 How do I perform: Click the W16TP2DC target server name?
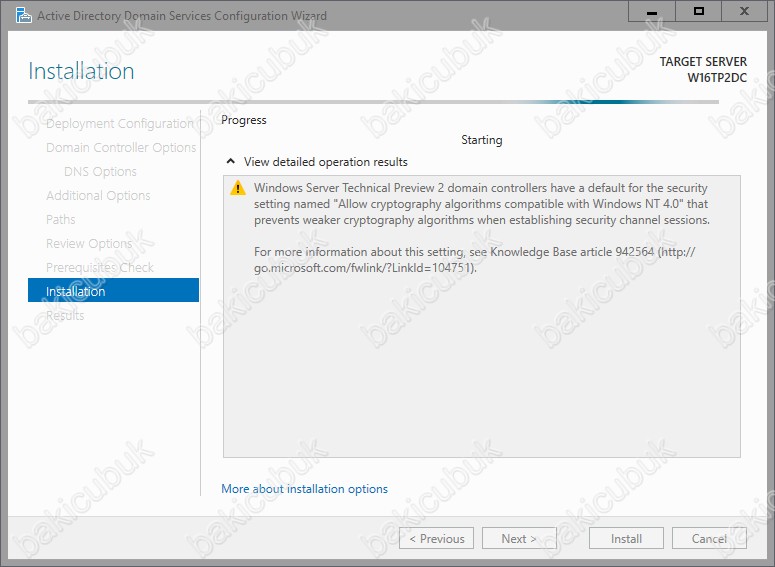point(717,78)
